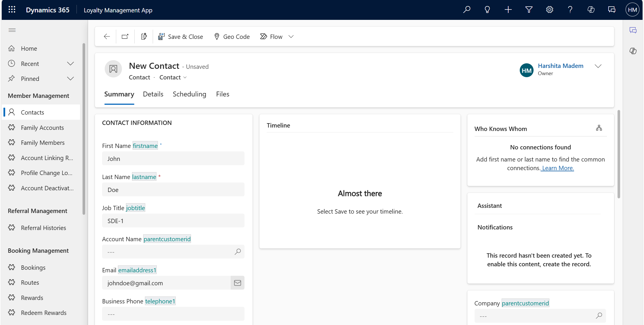
Task: Open the advanced filter funnel icon
Action: [529, 10]
